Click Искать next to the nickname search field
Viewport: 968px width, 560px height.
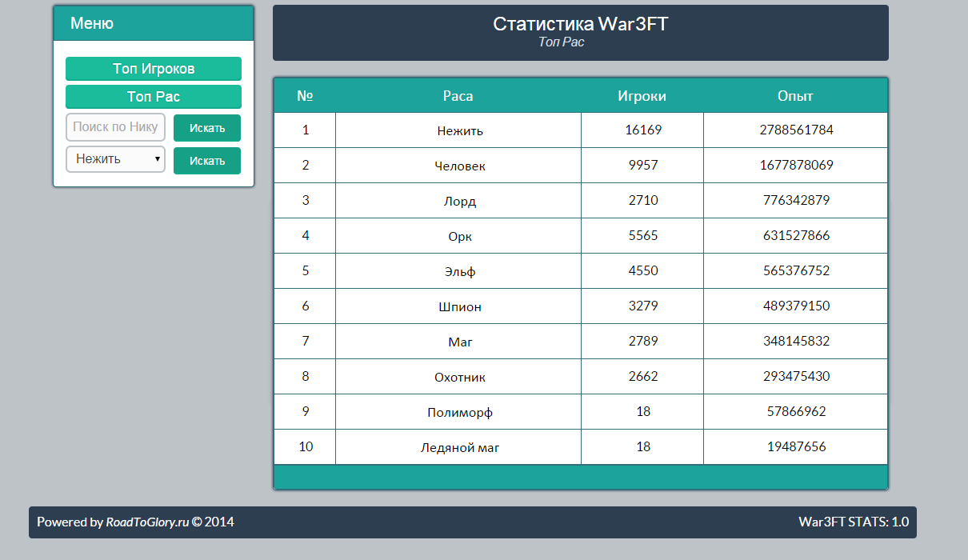pos(207,128)
